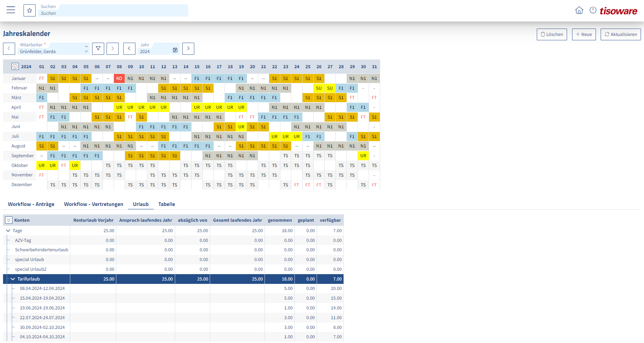
Task: Go to the home page icon
Action: (579, 10)
